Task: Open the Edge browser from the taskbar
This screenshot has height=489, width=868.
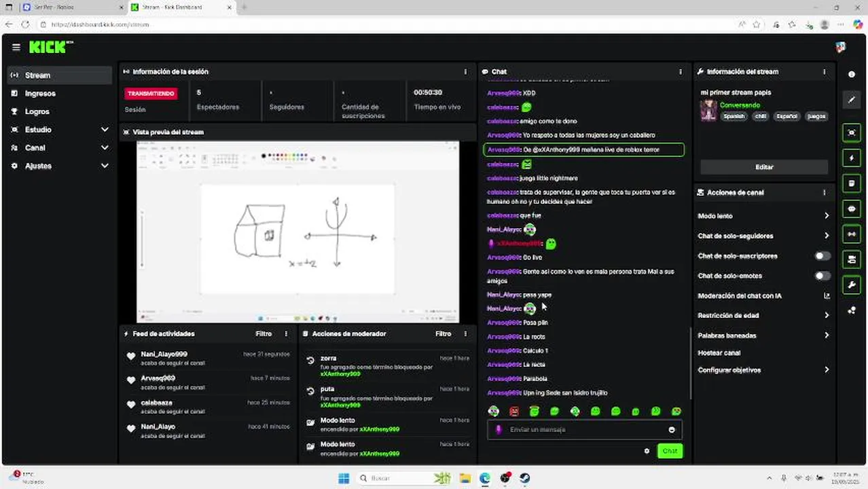Action: pos(485,478)
